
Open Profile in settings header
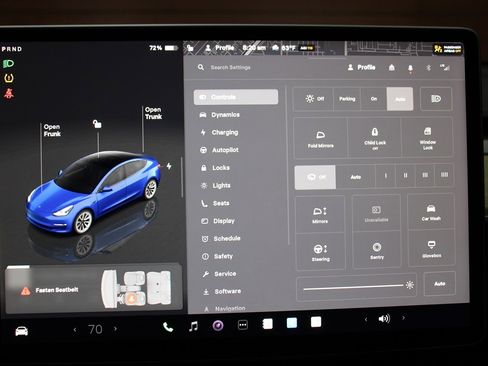(x=362, y=67)
